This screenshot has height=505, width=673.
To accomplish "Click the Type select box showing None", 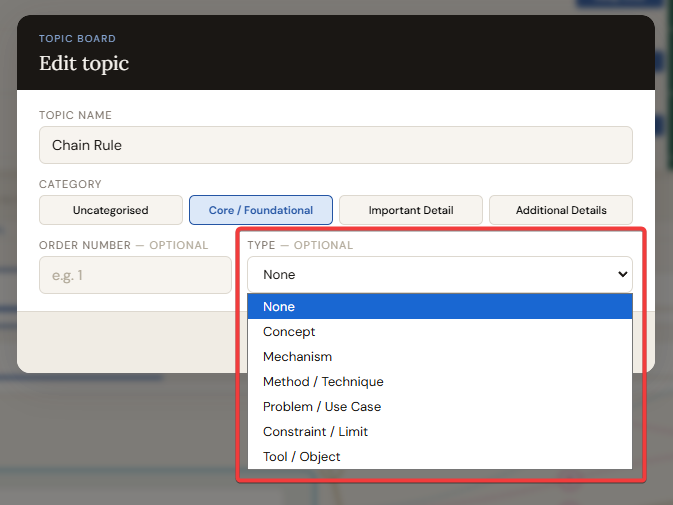I will tap(430, 275).
